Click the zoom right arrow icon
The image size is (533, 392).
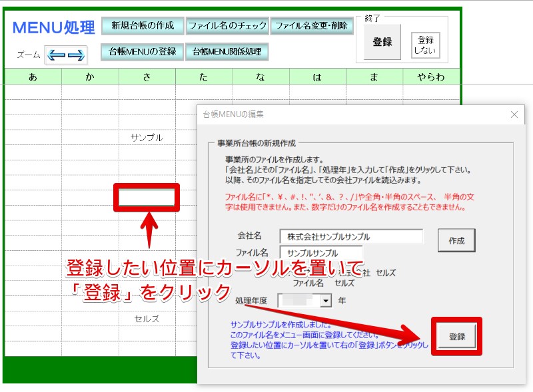coord(76,55)
